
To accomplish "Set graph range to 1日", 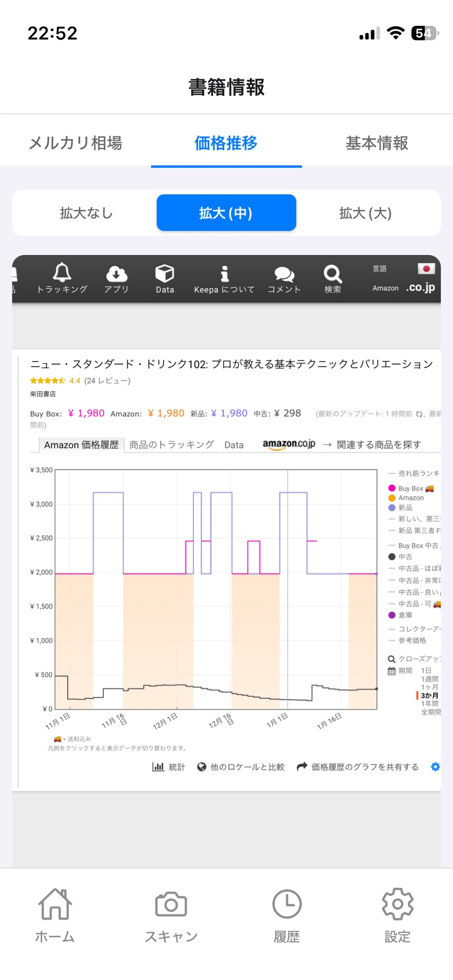I will tap(426, 671).
